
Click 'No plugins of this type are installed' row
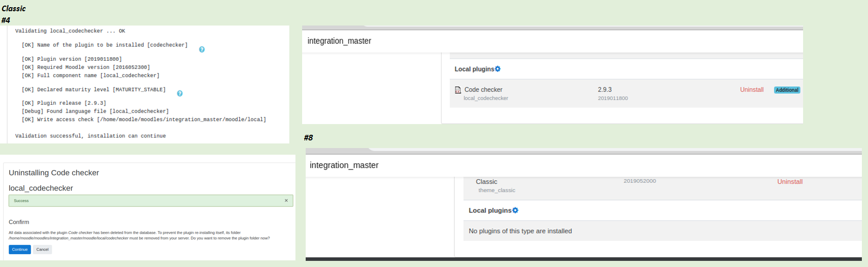[663, 231]
